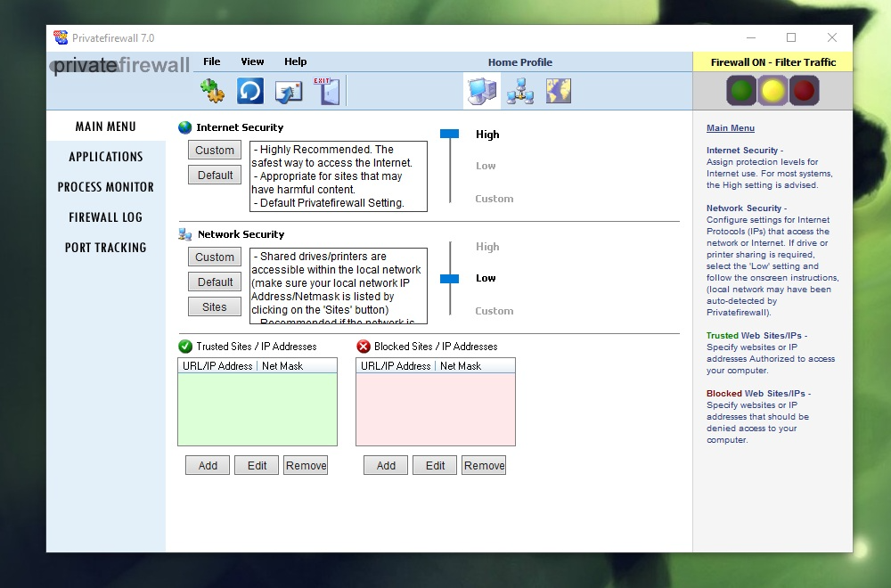
Task: Open the PORT TRACKING section
Action: [x=106, y=247]
